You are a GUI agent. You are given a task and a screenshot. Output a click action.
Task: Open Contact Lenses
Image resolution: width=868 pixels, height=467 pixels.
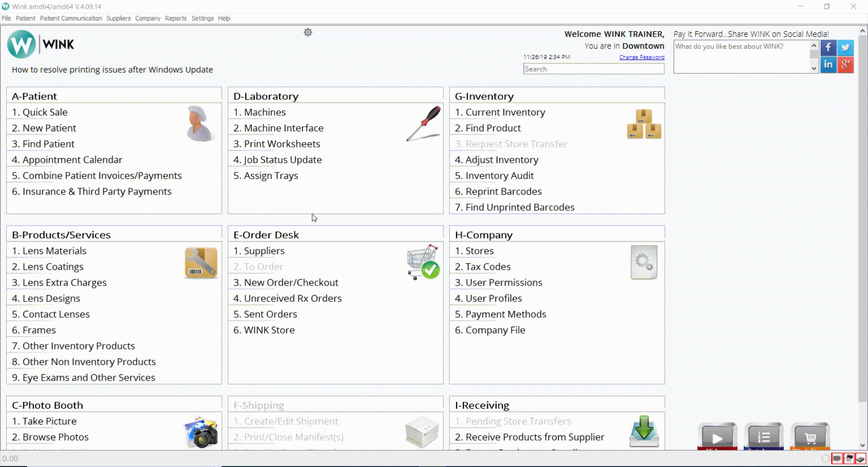click(x=51, y=314)
